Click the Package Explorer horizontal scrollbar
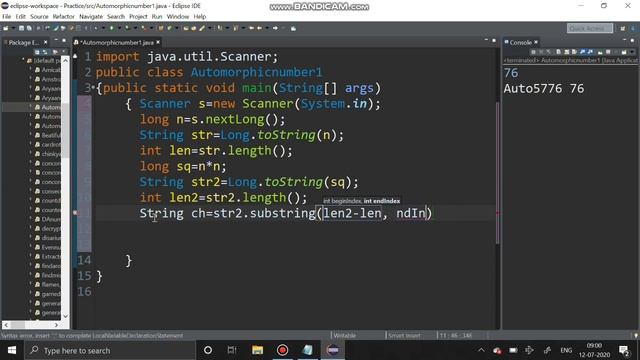The width and height of the screenshot is (640, 360). [31, 325]
